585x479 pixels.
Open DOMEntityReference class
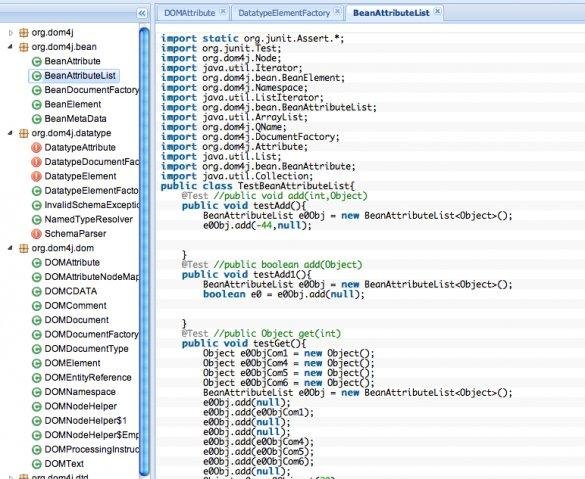tap(88, 378)
